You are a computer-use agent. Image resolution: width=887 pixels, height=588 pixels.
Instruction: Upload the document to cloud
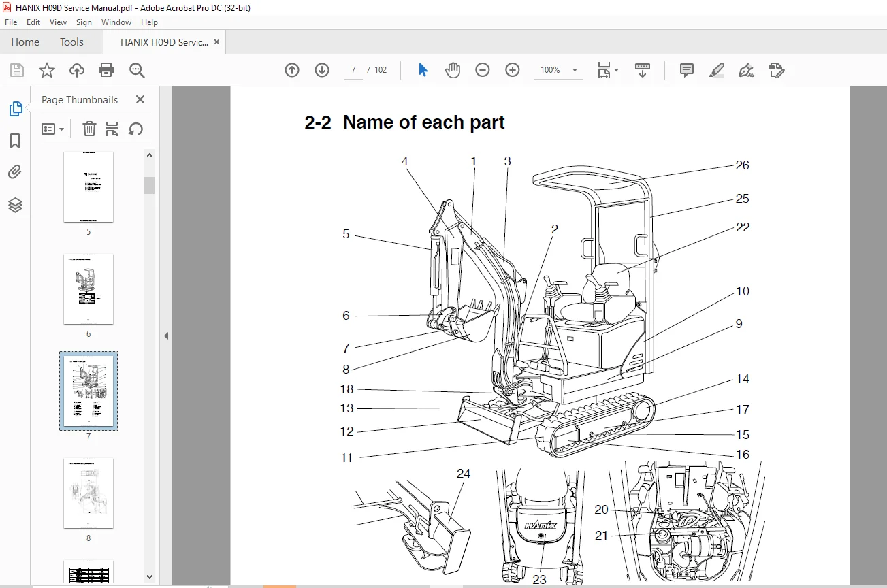(77, 70)
